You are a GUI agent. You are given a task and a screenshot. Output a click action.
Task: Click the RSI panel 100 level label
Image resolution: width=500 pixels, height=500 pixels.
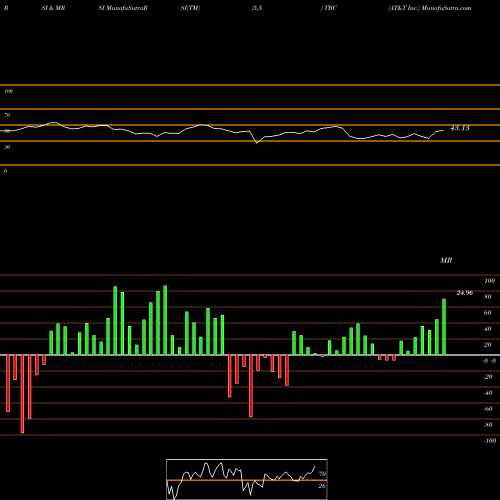coord(8,91)
